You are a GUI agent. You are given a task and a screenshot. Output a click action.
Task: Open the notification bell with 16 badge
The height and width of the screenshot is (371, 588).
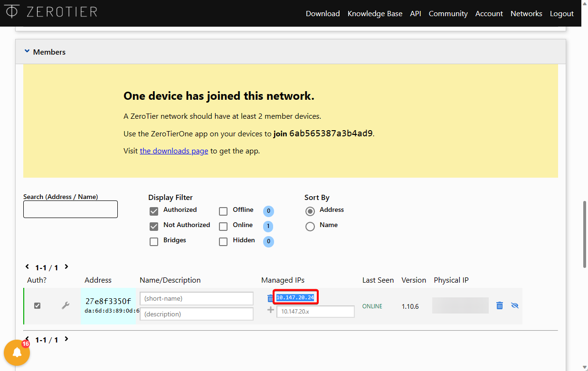coord(17,352)
